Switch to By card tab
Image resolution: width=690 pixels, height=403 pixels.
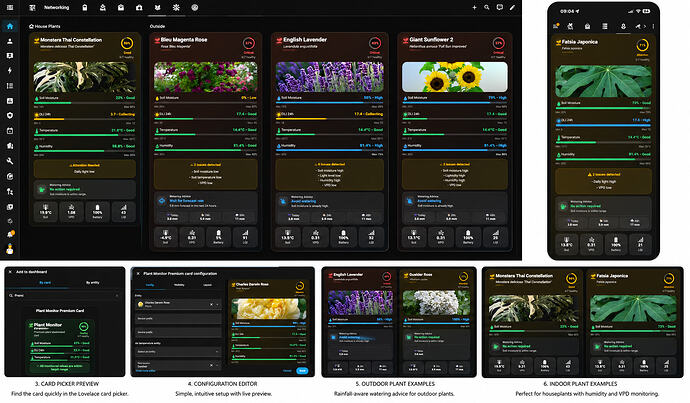pos(45,282)
